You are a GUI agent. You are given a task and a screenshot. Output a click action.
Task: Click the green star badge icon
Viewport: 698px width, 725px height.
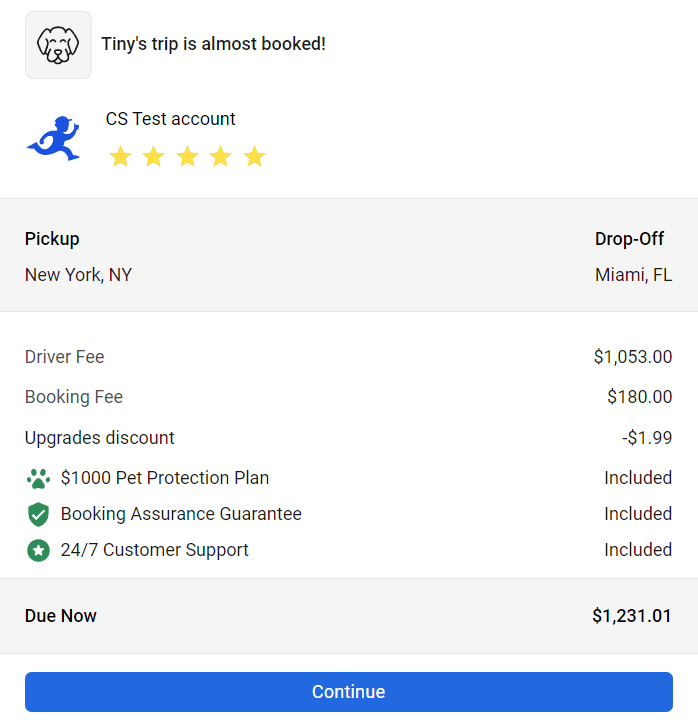38,550
